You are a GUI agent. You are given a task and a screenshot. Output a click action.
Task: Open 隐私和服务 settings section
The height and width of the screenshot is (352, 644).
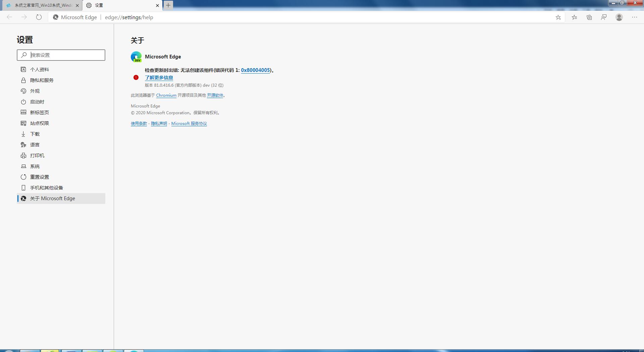click(x=41, y=80)
